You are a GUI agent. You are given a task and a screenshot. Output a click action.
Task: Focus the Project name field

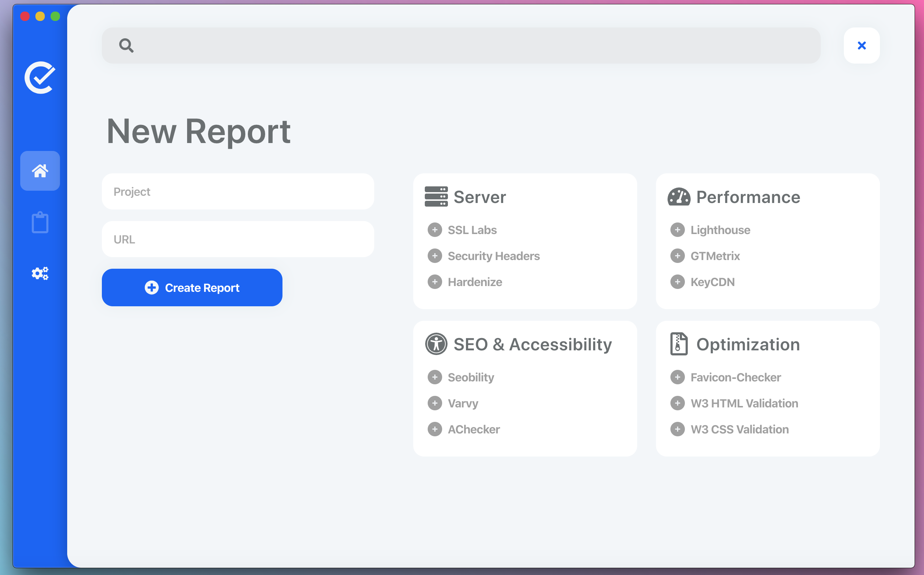point(238,192)
